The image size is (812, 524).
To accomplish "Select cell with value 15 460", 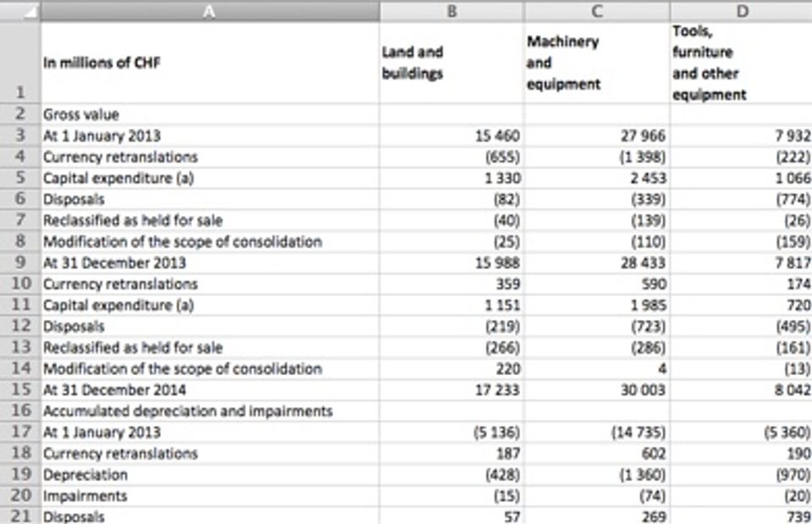I will point(452,135).
